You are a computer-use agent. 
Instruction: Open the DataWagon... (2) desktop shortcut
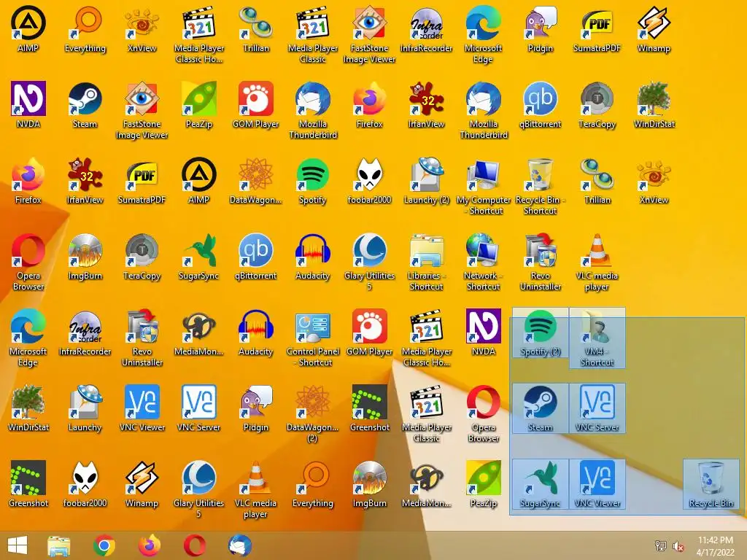pos(312,414)
